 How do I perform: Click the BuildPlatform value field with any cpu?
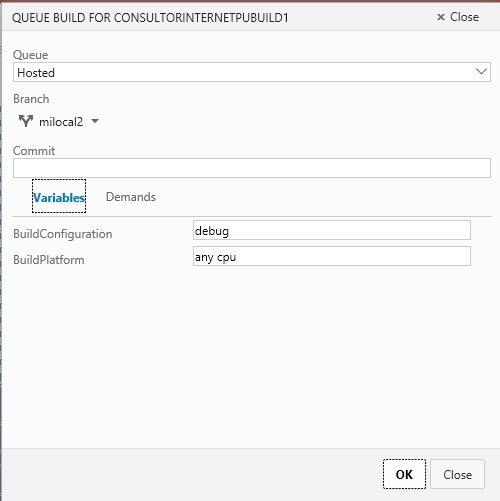tap(332, 256)
